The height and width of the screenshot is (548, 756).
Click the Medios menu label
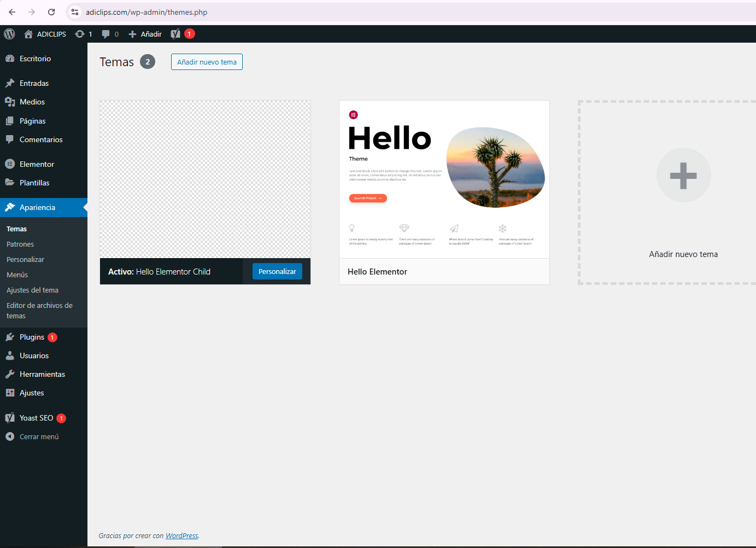coord(32,102)
